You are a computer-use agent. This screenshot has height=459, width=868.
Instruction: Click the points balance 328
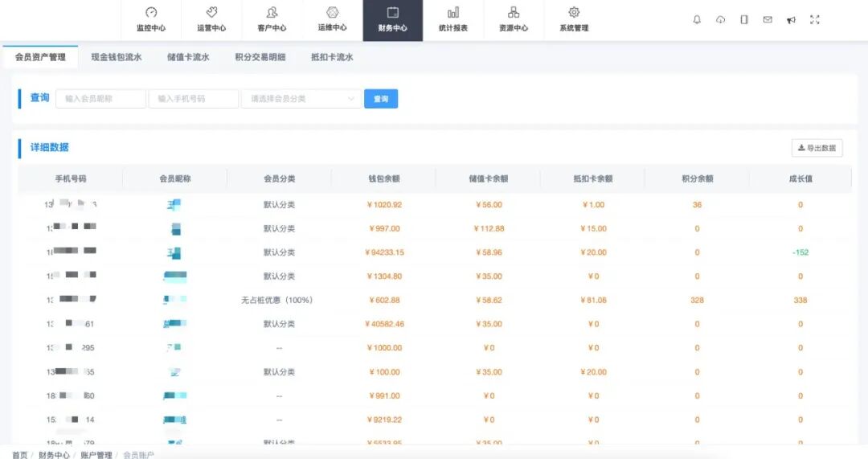tap(697, 300)
